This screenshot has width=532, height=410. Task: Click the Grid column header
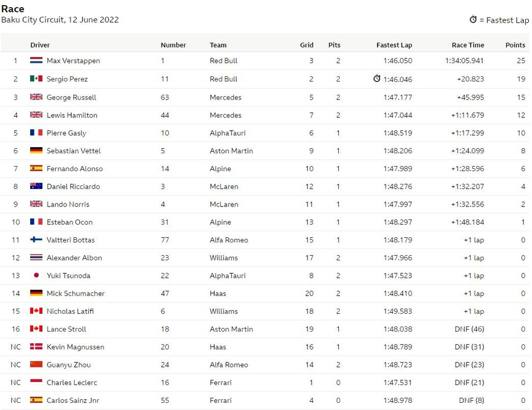[x=306, y=45]
